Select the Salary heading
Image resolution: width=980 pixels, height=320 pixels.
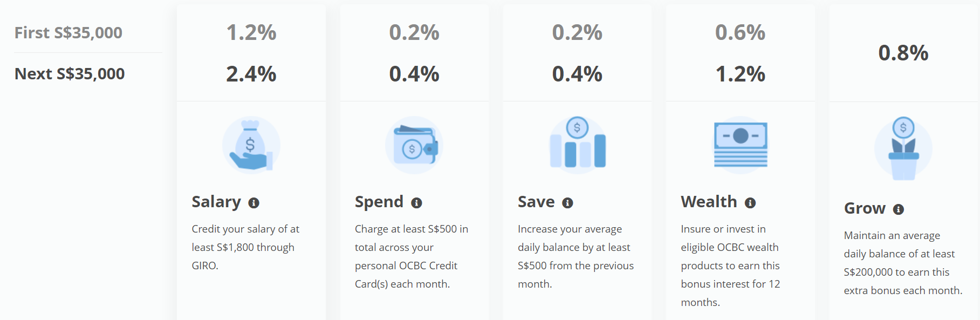[x=216, y=202]
